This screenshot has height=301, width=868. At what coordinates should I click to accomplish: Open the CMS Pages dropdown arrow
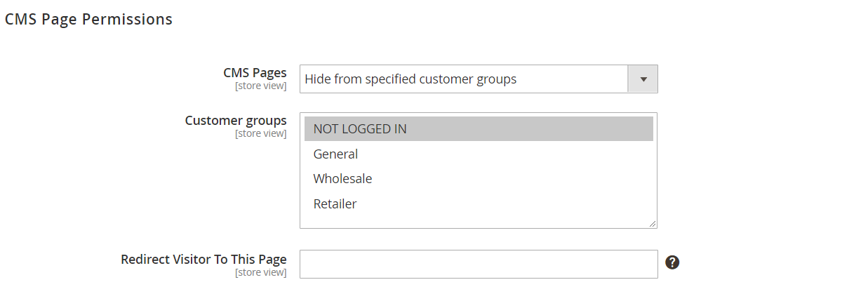pyautogui.click(x=643, y=79)
